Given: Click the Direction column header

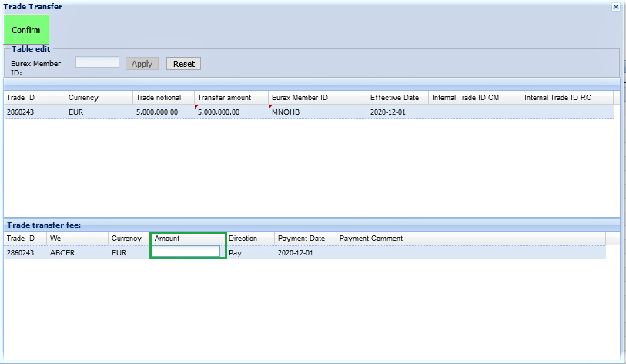Looking at the screenshot, I should pyautogui.click(x=250, y=239).
